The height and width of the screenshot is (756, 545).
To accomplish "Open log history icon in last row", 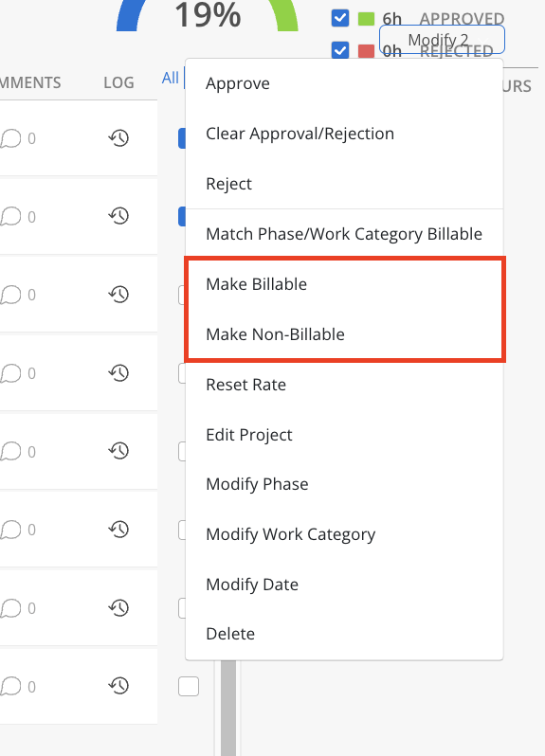I will [x=118, y=685].
